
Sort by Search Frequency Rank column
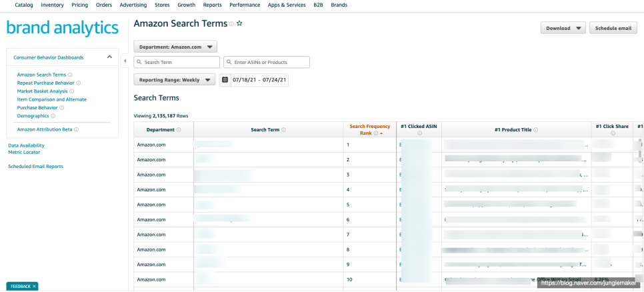coord(369,129)
